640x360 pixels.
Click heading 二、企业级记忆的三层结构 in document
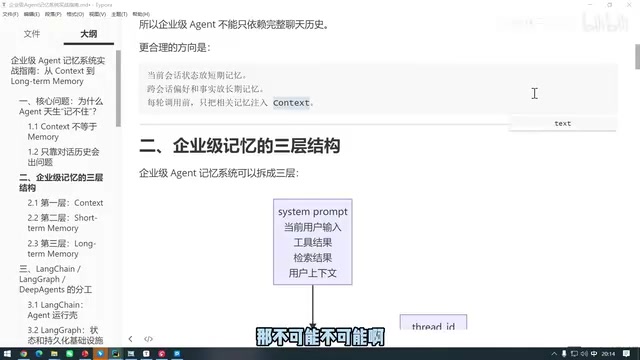point(240,146)
